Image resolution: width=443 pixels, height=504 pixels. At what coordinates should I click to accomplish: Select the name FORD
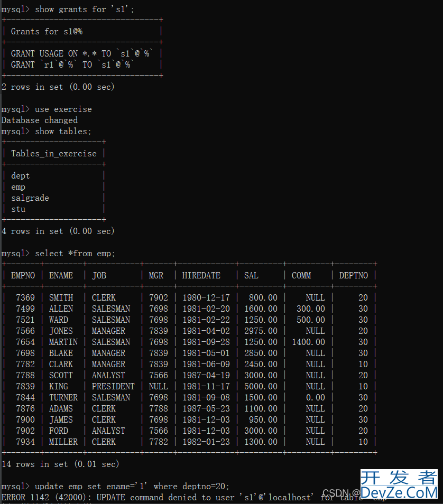(x=59, y=431)
